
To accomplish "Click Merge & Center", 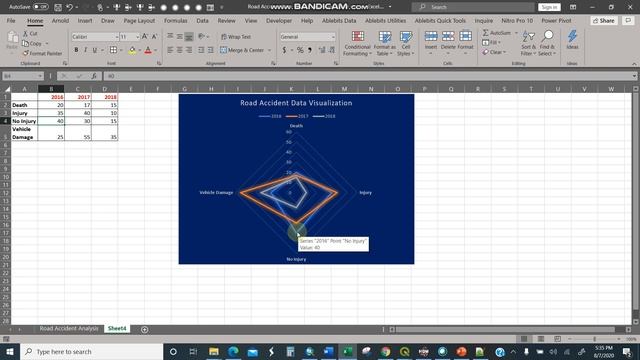I will pyautogui.click(x=242, y=50).
